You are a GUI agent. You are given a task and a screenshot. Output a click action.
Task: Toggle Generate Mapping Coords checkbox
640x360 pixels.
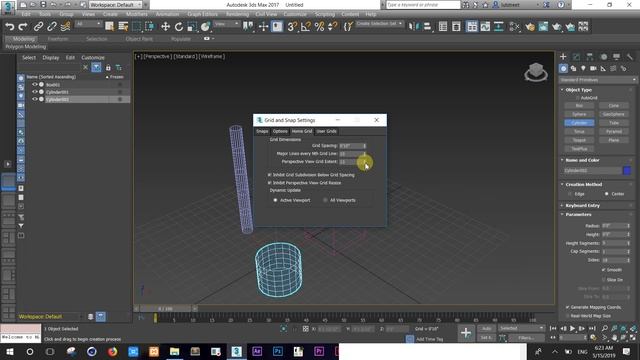coord(568,307)
